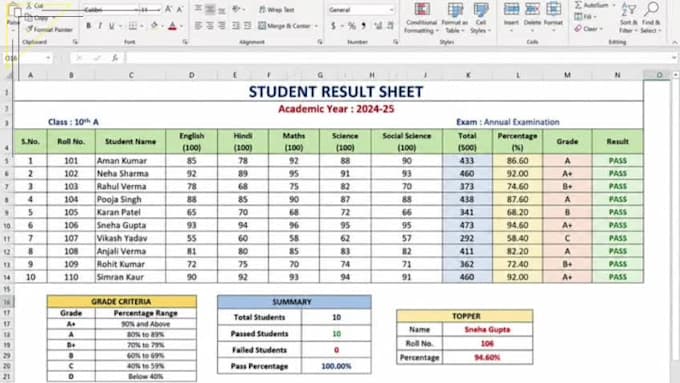Click Decrease Decimal icon
The image size is (680, 383).
point(390,26)
